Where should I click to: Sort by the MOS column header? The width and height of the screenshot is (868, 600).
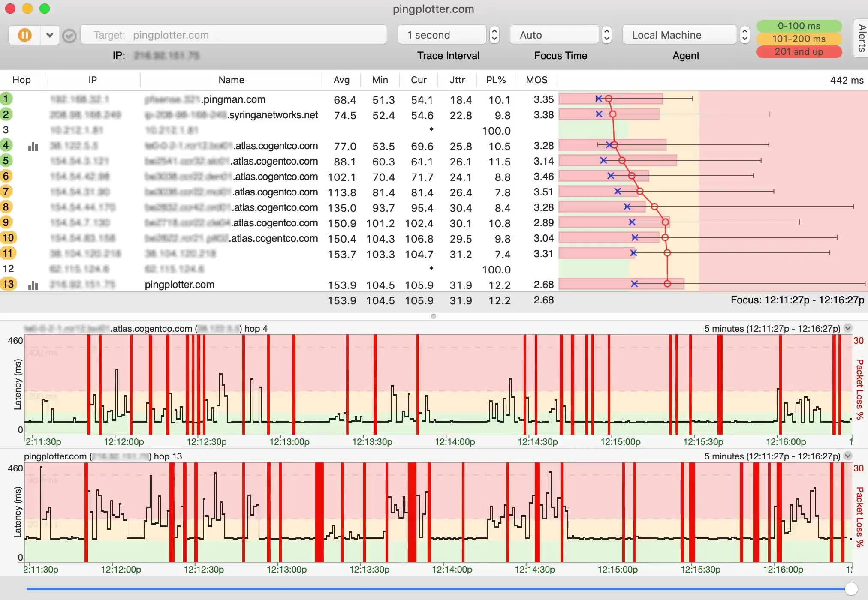click(x=536, y=80)
